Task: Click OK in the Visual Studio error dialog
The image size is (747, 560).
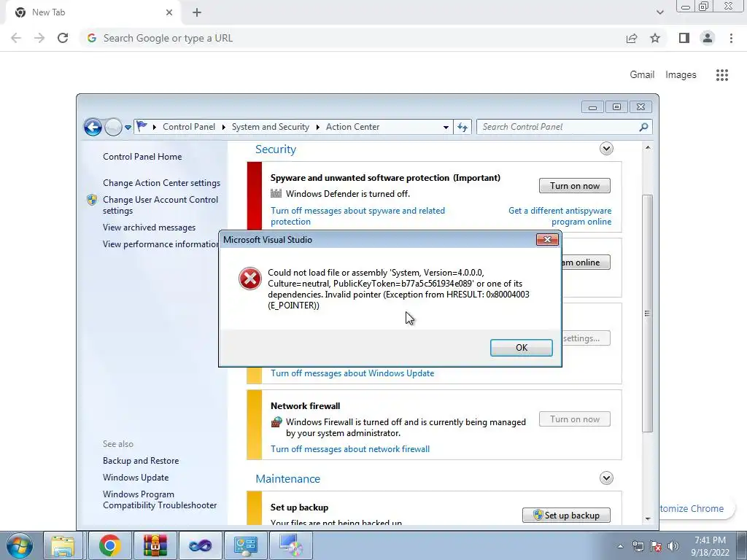Action: coord(521,348)
